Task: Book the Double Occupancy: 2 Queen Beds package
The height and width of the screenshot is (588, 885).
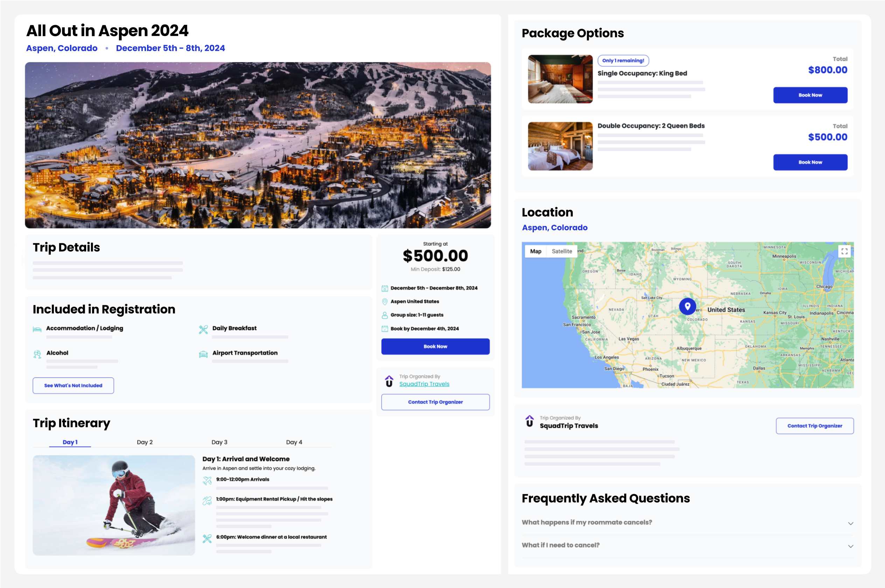Action: point(810,162)
